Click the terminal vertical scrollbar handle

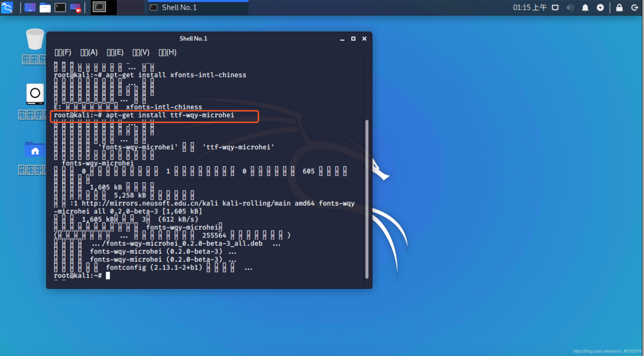367,199
